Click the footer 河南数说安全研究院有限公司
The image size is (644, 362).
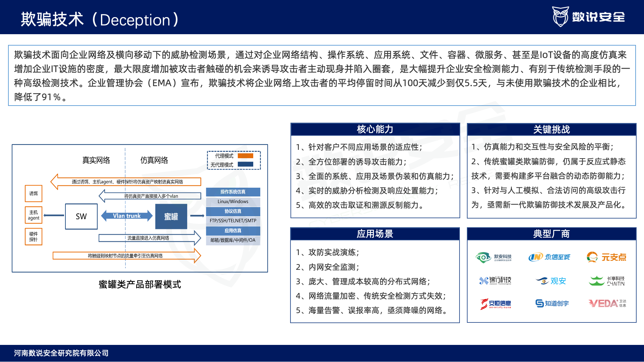click(61, 353)
